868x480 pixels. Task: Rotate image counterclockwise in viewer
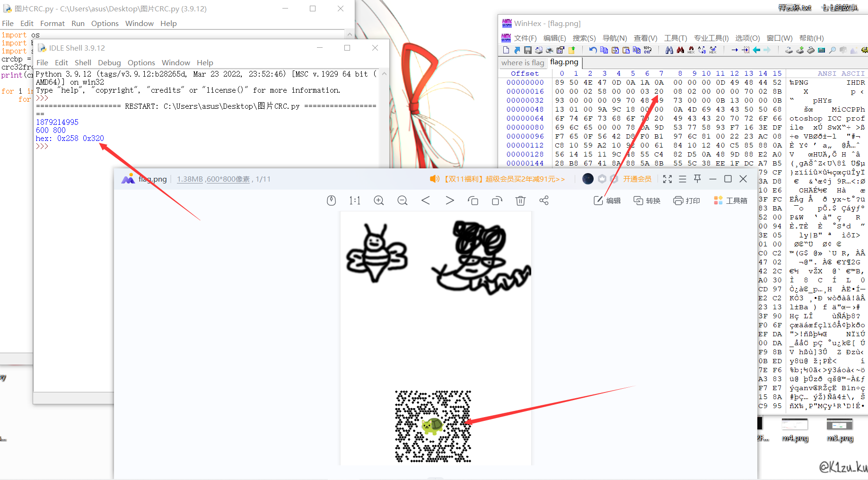point(473,201)
